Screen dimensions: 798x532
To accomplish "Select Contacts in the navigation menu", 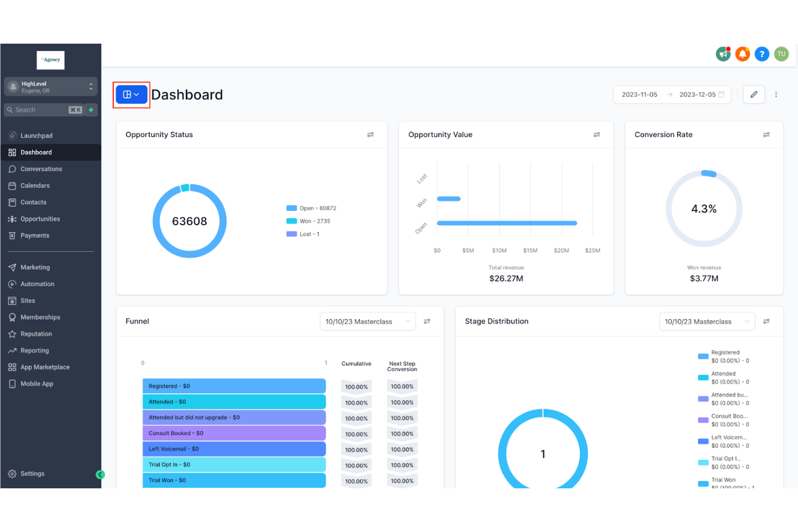I will [33, 202].
